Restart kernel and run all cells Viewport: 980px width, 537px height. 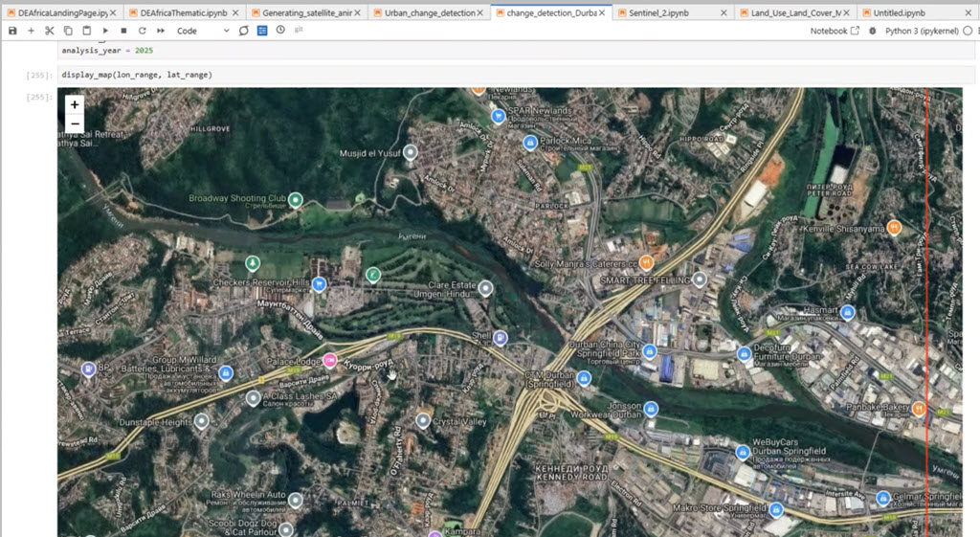tap(161, 31)
